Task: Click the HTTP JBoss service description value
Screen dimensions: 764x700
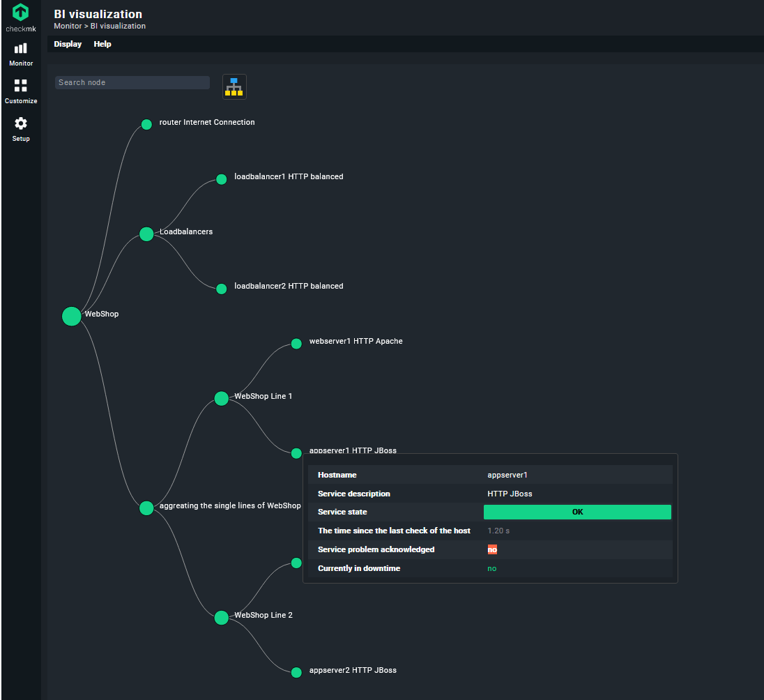Action: pyautogui.click(x=510, y=494)
